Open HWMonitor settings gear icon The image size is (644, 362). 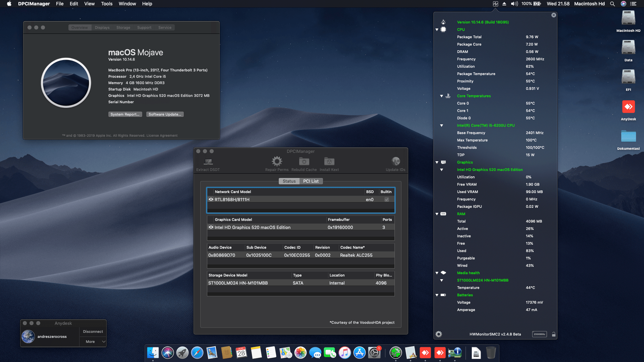coord(439,334)
